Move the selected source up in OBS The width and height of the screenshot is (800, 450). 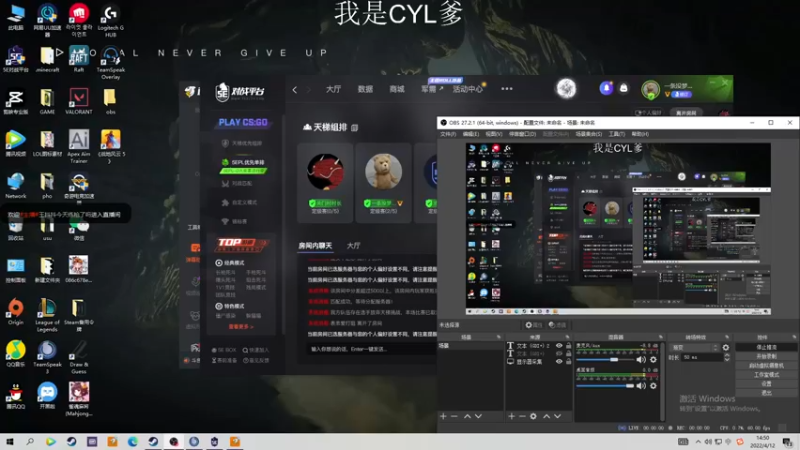coord(546,416)
